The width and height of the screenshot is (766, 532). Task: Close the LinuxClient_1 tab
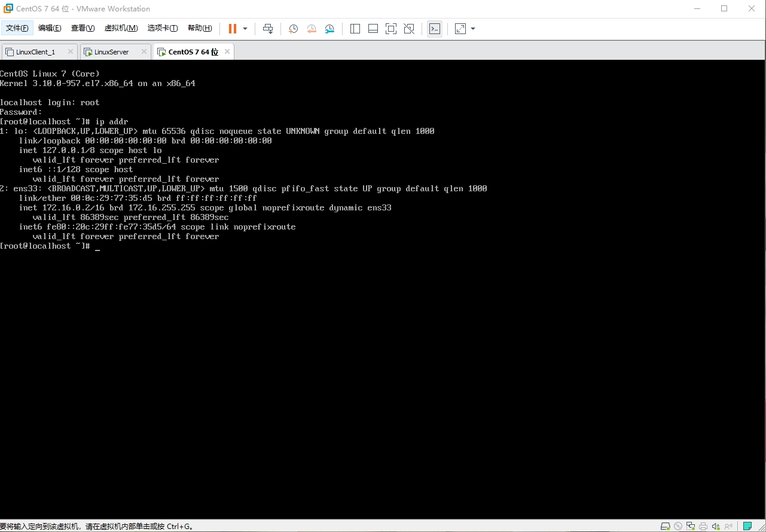[70, 51]
